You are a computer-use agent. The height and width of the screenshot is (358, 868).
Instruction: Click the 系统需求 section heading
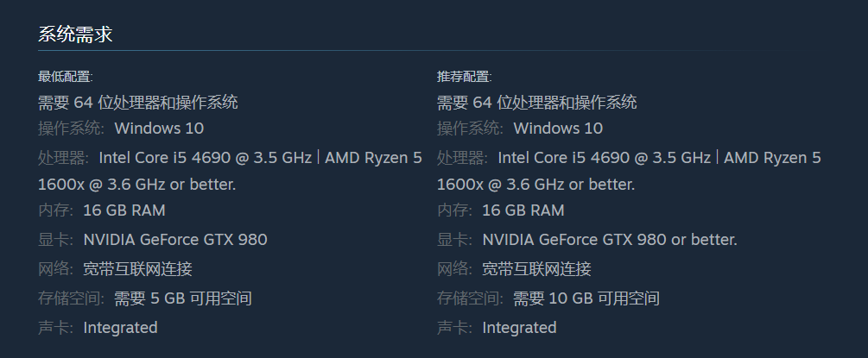pyautogui.click(x=75, y=35)
